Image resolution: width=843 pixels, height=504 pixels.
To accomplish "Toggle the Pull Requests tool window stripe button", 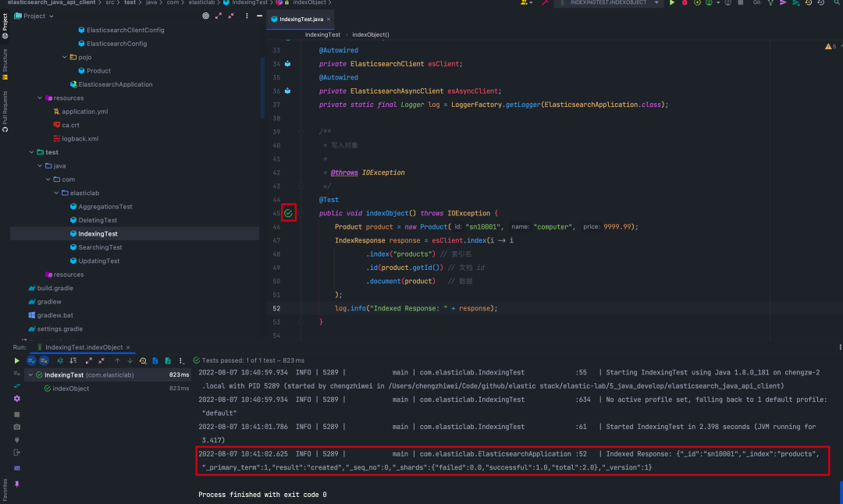I will [x=5, y=112].
